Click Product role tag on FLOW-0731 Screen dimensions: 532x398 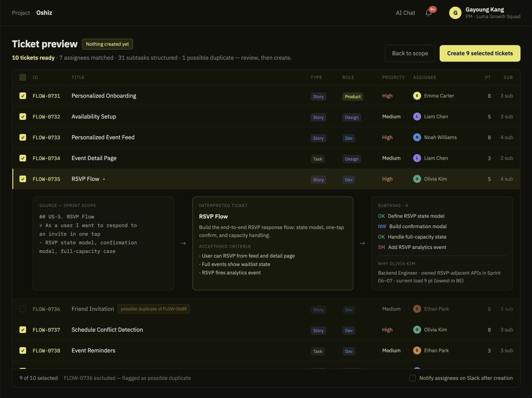353,96
